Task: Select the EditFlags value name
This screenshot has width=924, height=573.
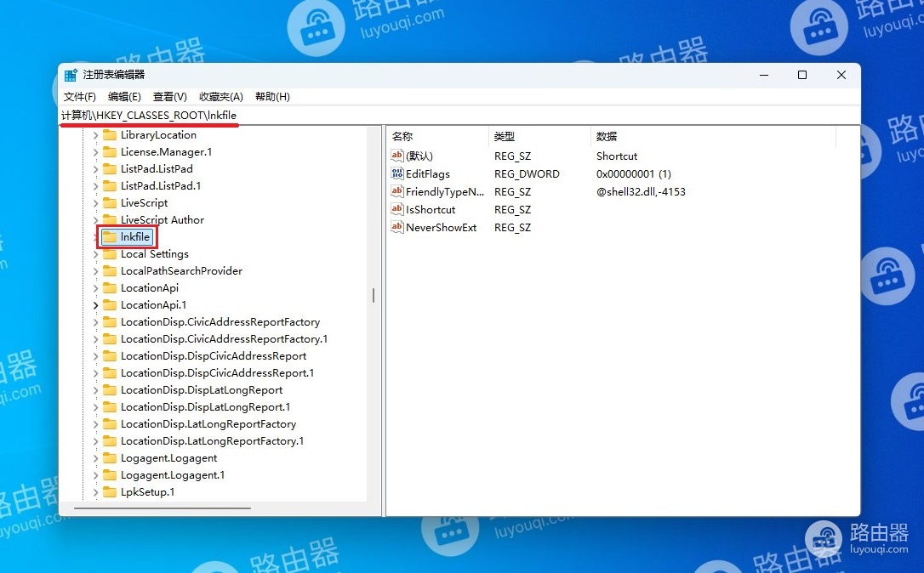Action: tap(428, 173)
